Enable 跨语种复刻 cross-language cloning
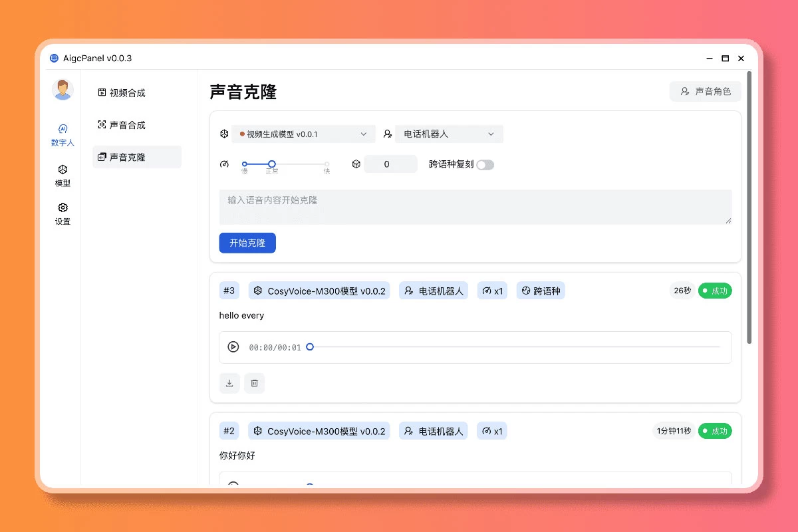The width and height of the screenshot is (798, 532). [485, 164]
